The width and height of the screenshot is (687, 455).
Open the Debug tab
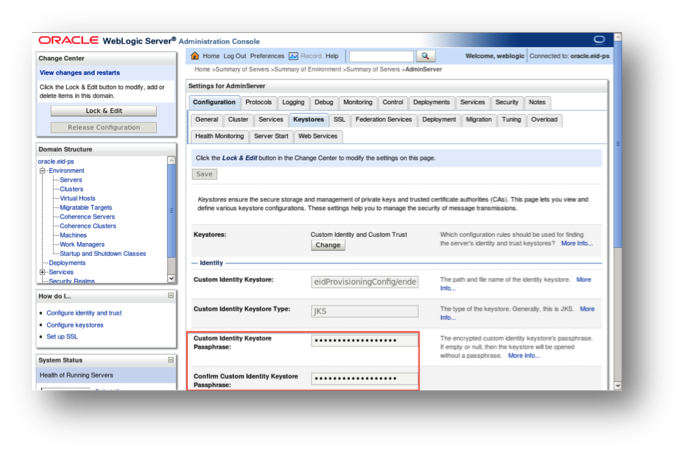tap(324, 102)
